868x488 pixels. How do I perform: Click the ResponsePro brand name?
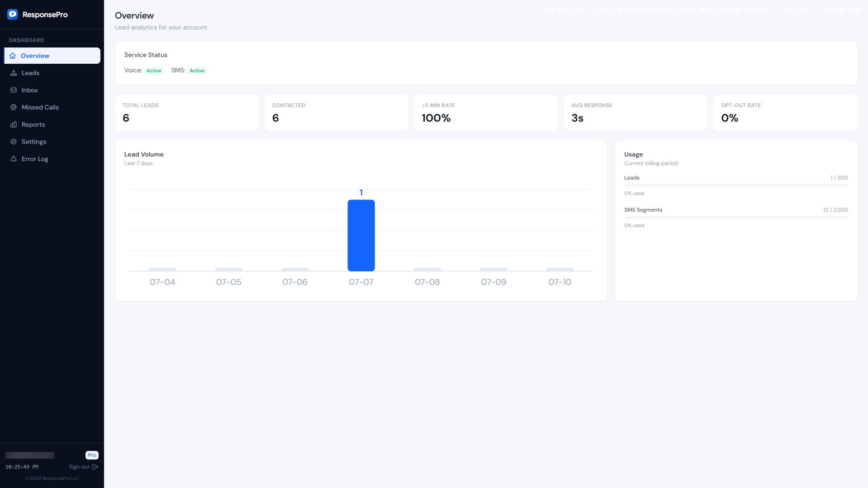[45, 14]
